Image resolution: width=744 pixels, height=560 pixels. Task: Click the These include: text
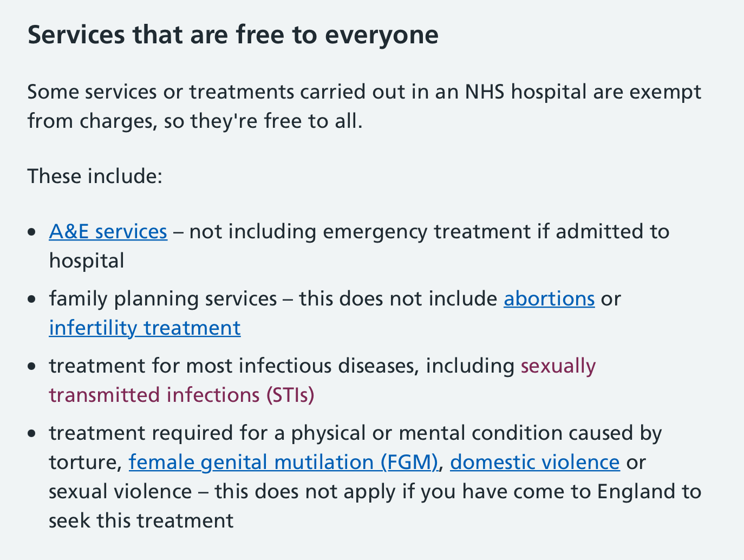(x=95, y=176)
